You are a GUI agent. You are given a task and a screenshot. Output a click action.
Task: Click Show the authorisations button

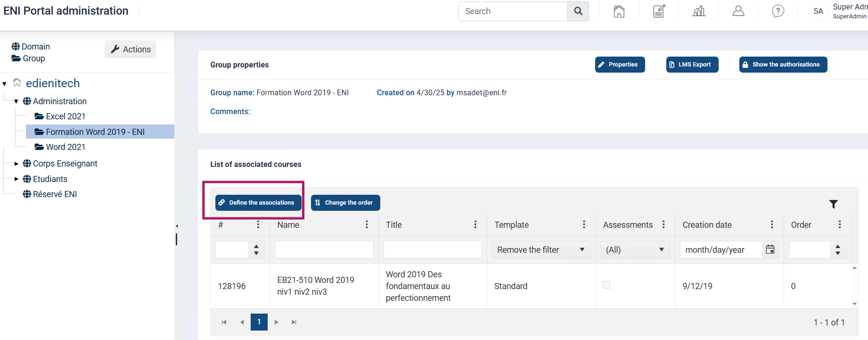[783, 65]
